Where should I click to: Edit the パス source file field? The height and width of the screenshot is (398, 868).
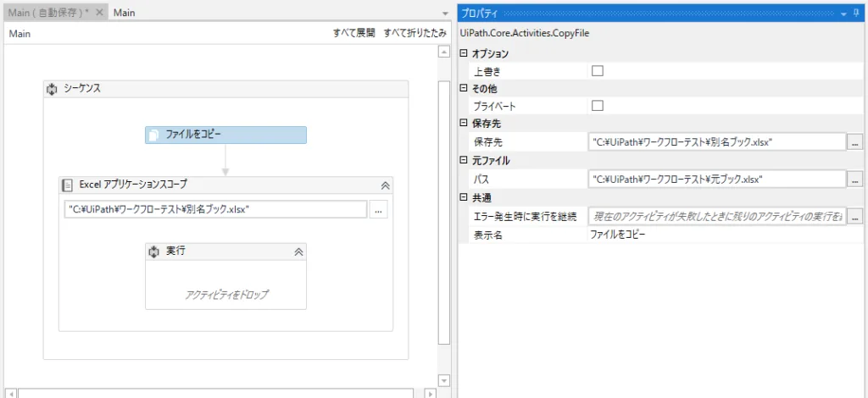point(717,180)
